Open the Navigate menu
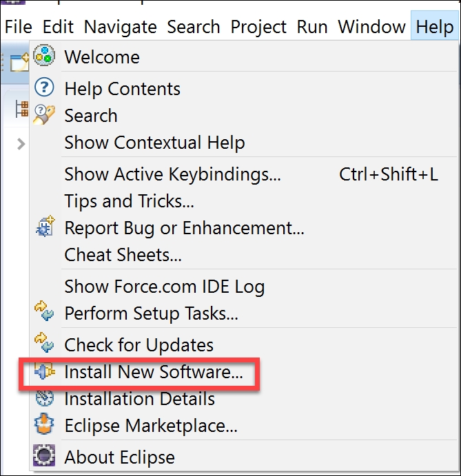461x476 pixels. pos(120,27)
